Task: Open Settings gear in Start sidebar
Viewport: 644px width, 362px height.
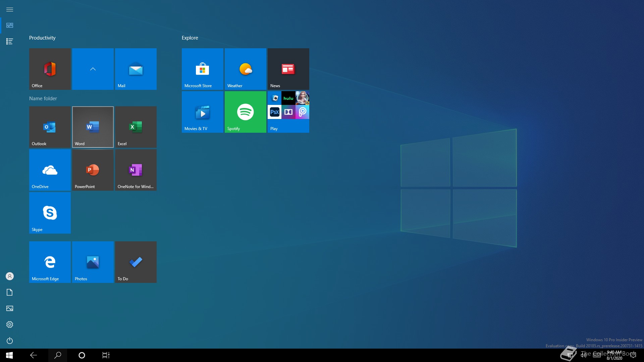Action: (x=10, y=324)
